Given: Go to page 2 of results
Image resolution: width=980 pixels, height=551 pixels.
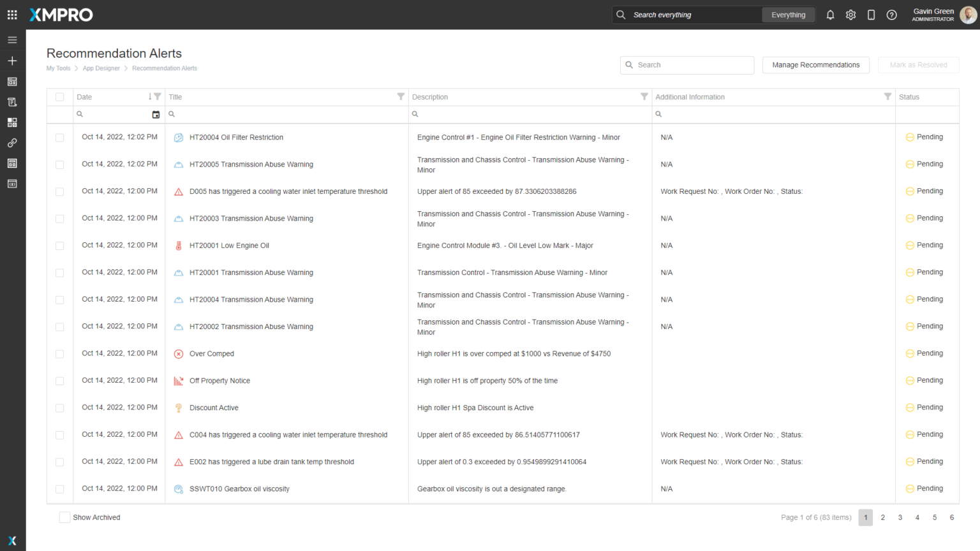Looking at the screenshot, I should click(x=882, y=517).
